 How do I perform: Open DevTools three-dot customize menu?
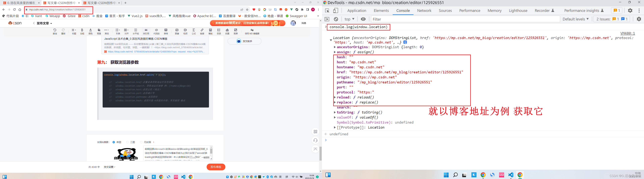(639, 11)
